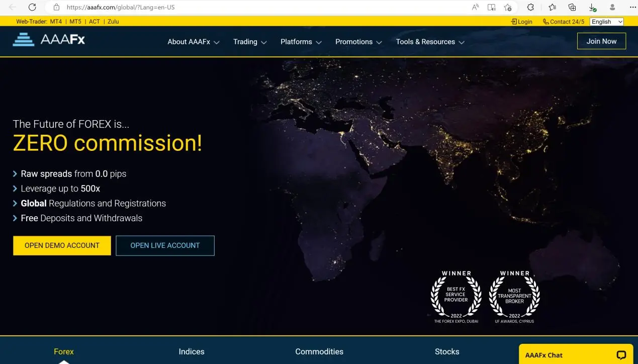Click the Most Transparent Broker award badge

[514, 297]
